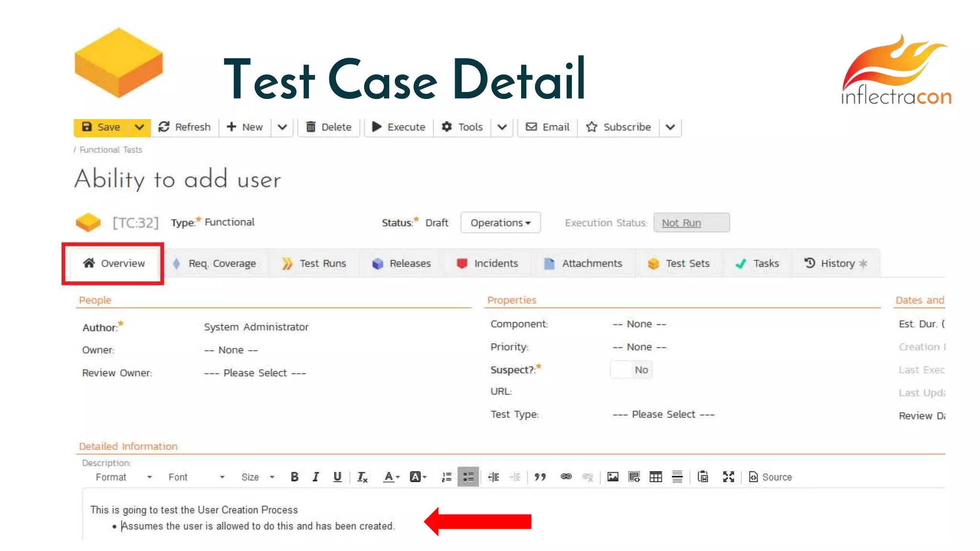Open the text color picker
This screenshot has width=980, height=551.
click(391, 477)
